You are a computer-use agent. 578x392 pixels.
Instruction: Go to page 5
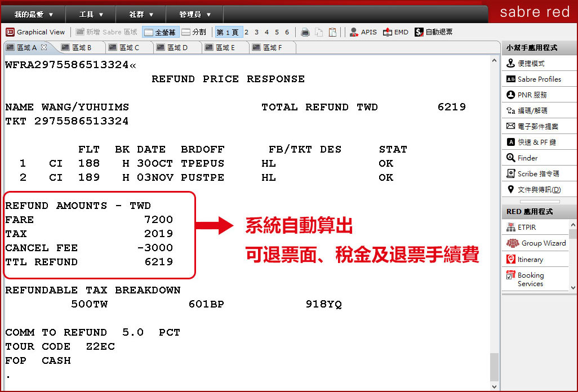click(277, 32)
